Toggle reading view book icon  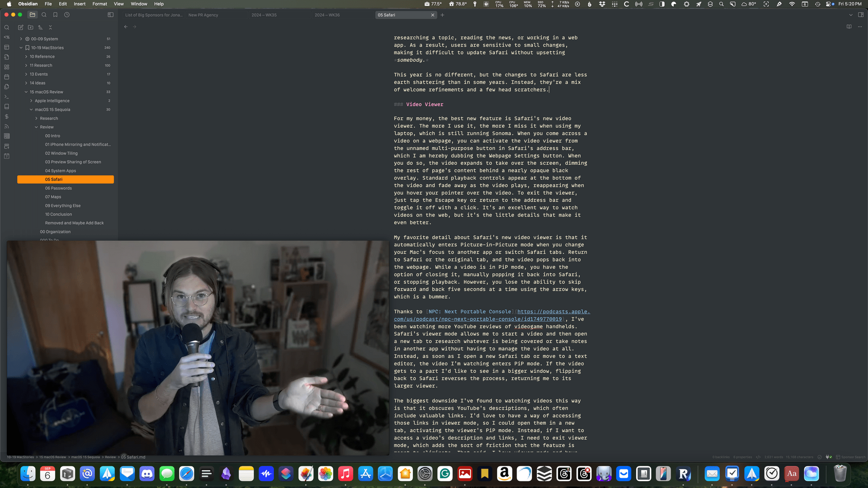point(849,27)
